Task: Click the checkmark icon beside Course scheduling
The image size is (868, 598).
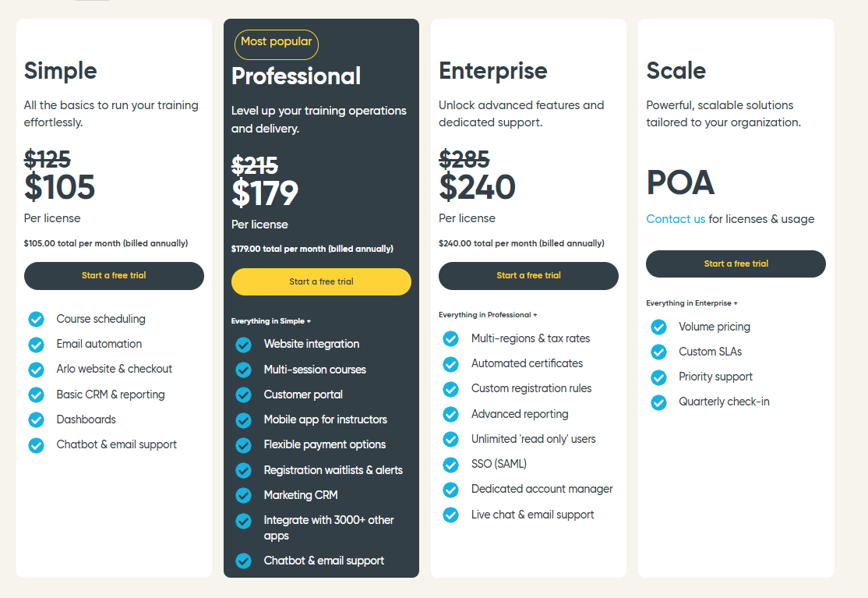Action: pos(36,319)
